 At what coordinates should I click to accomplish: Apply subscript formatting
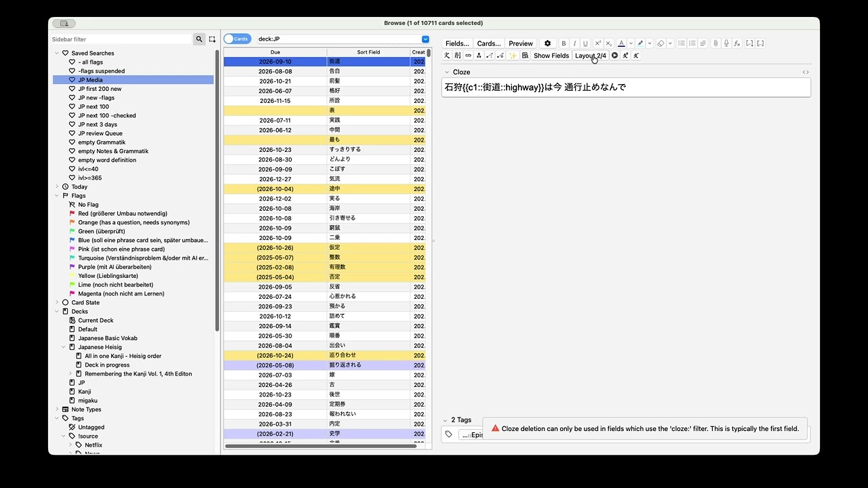tap(608, 43)
